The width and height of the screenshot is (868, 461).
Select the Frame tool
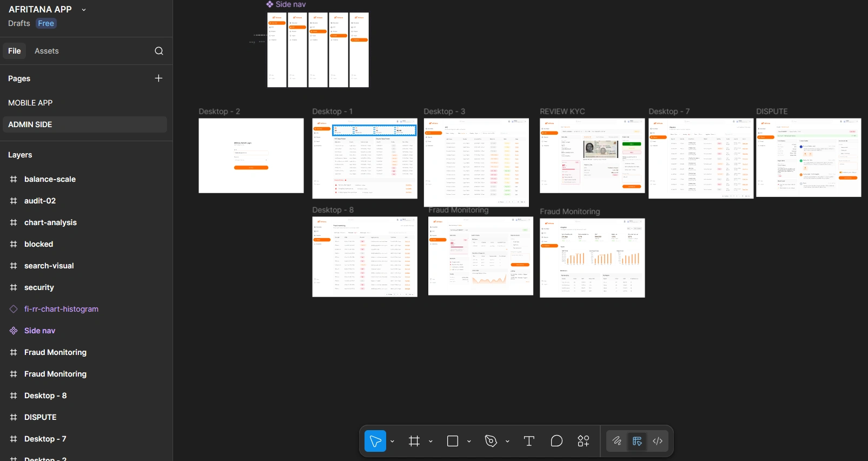414,441
